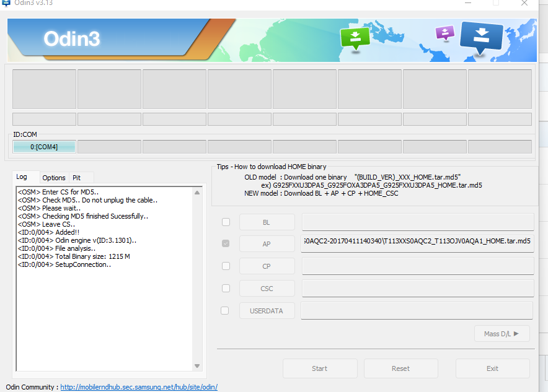
Task: Click the 'Leave CS..' log line
Action: [x=46, y=224]
